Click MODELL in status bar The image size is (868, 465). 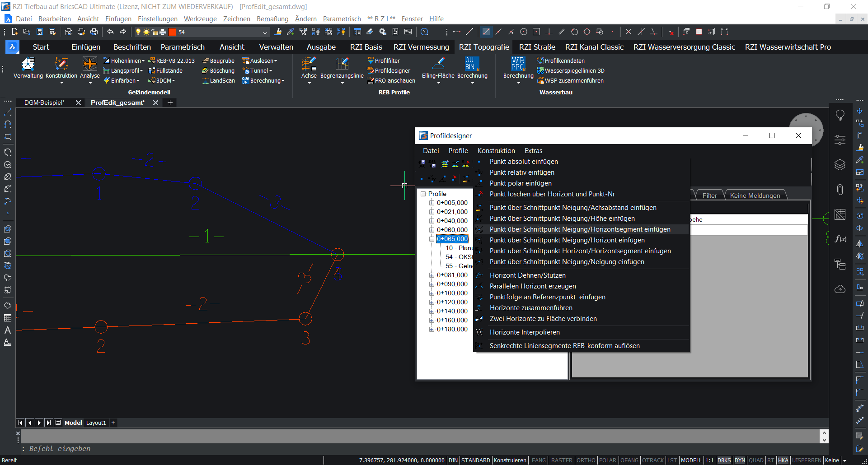pos(691,460)
